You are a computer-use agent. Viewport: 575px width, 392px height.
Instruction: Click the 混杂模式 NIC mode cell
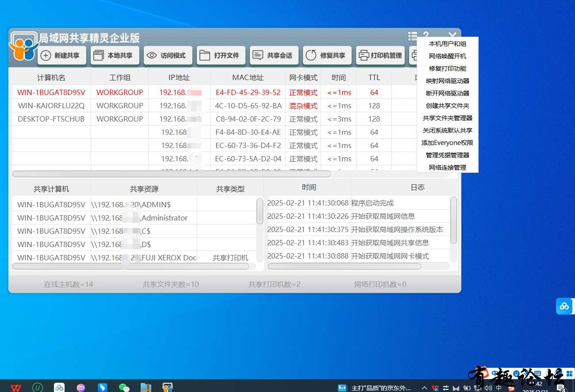(303, 106)
